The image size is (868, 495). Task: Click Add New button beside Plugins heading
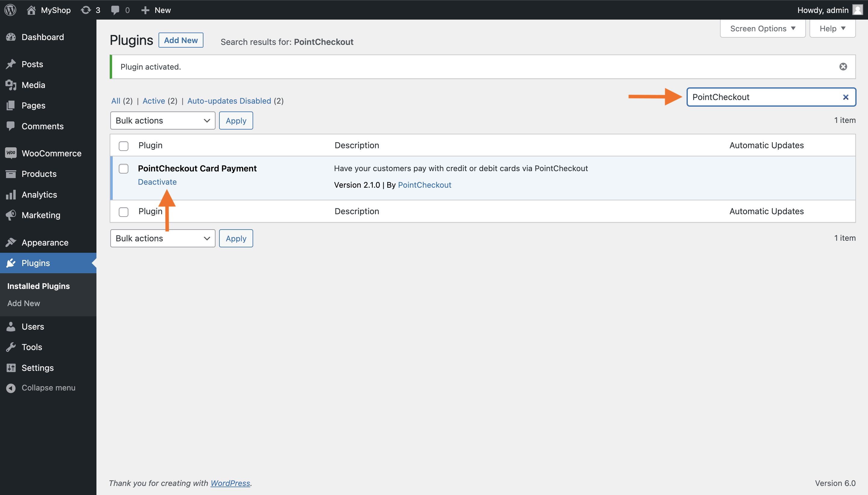[181, 40]
